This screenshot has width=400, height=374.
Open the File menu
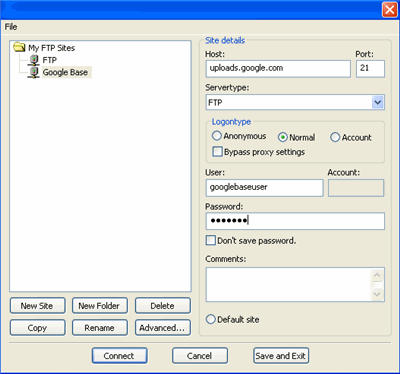11,27
